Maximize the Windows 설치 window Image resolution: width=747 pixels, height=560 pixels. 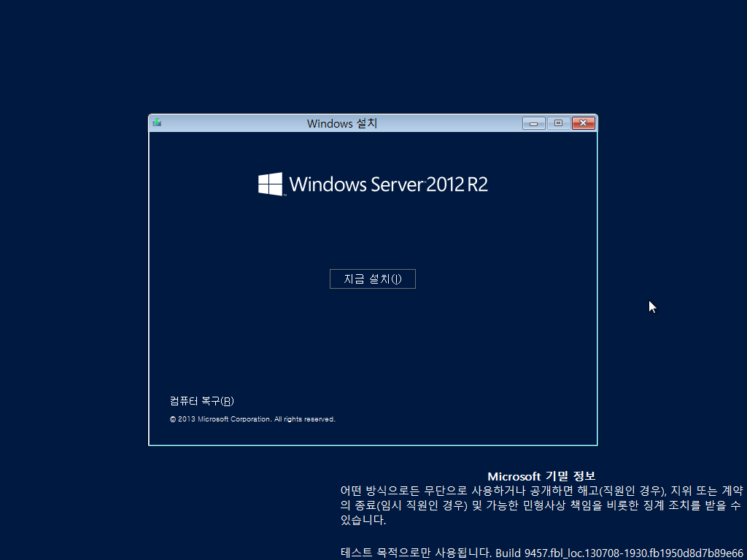[558, 123]
